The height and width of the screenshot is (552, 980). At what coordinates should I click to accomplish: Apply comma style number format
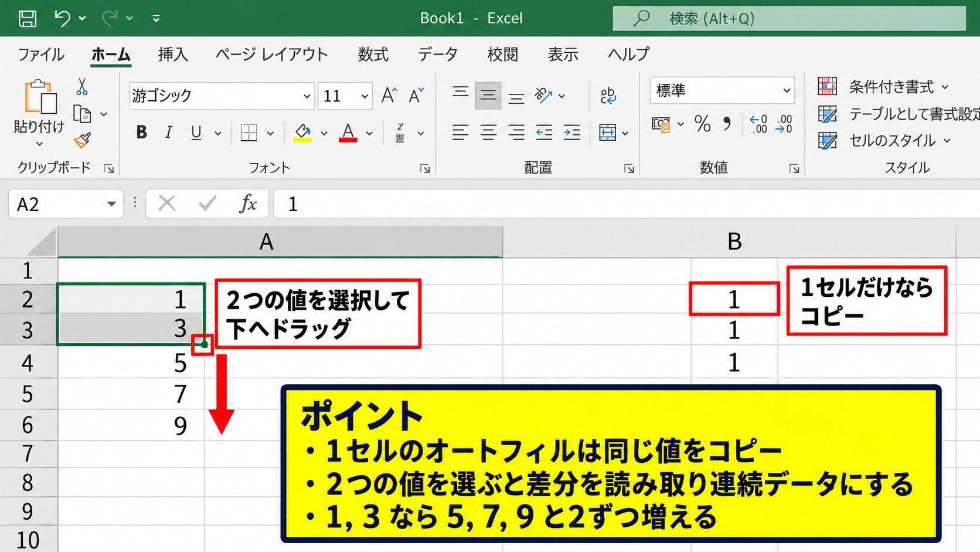coord(727,124)
